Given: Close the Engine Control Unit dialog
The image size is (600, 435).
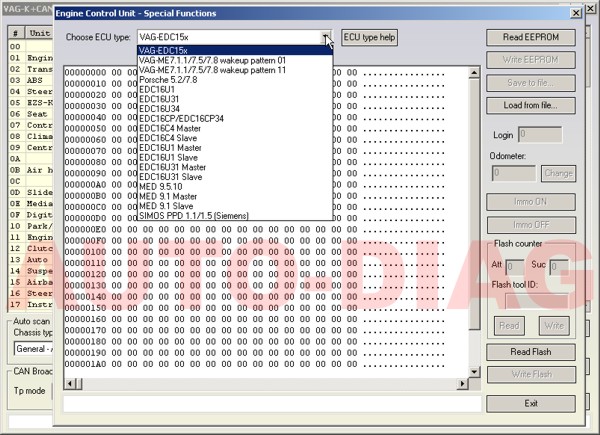Looking at the screenshot, I should [x=576, y=13].
